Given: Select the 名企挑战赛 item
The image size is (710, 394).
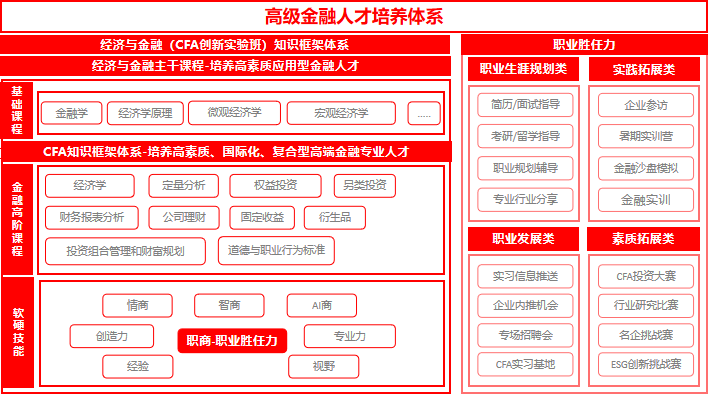Looking at the screenshot, I should [x=646, y=336].
